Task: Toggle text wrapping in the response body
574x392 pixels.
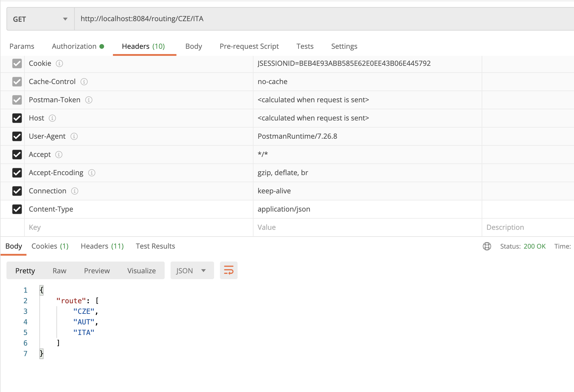Action: pyautogui.click(x=228, y=270)
